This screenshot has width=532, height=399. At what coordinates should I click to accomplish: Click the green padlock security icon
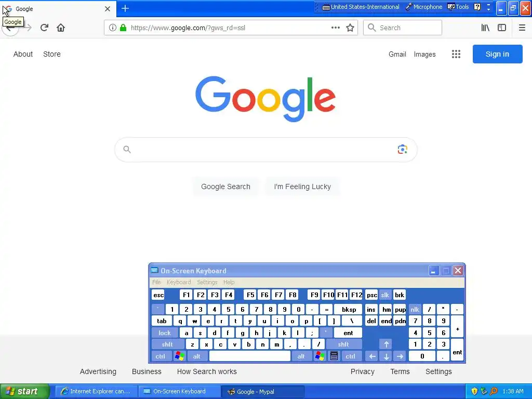123,28
